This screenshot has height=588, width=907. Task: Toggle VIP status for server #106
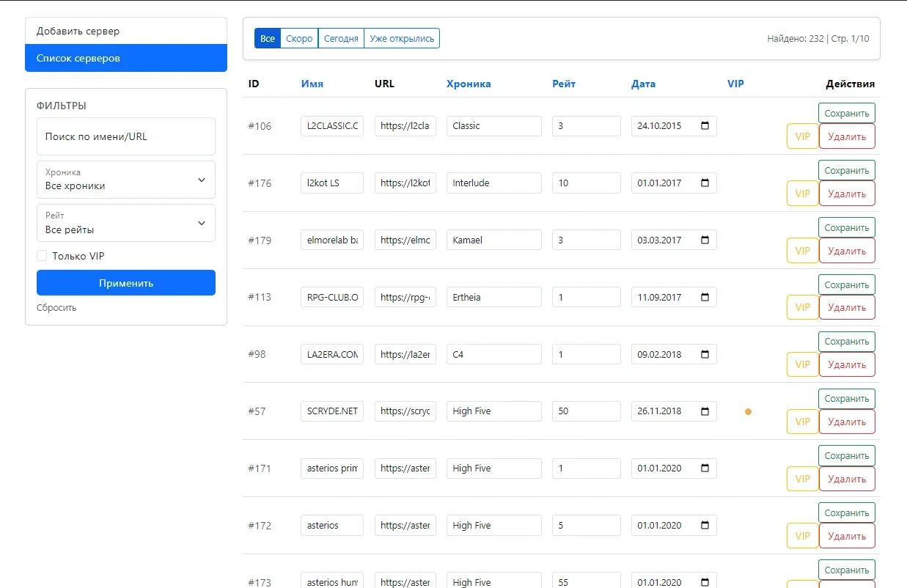[802, 136]
